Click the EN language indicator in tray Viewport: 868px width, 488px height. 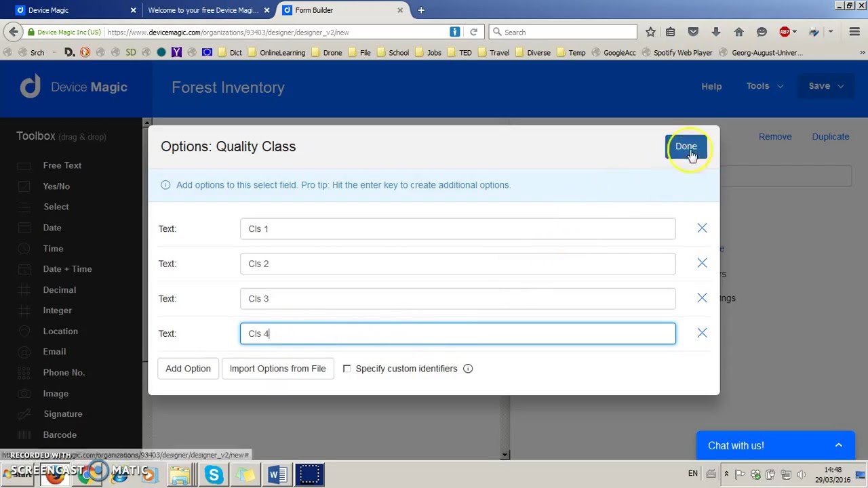click(692, 474)
